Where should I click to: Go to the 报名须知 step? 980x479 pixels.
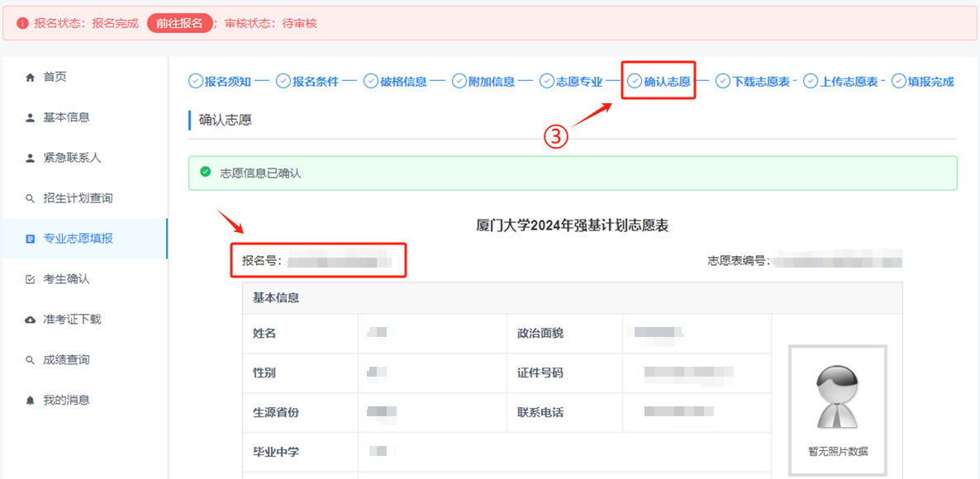[x=220, y=82]
